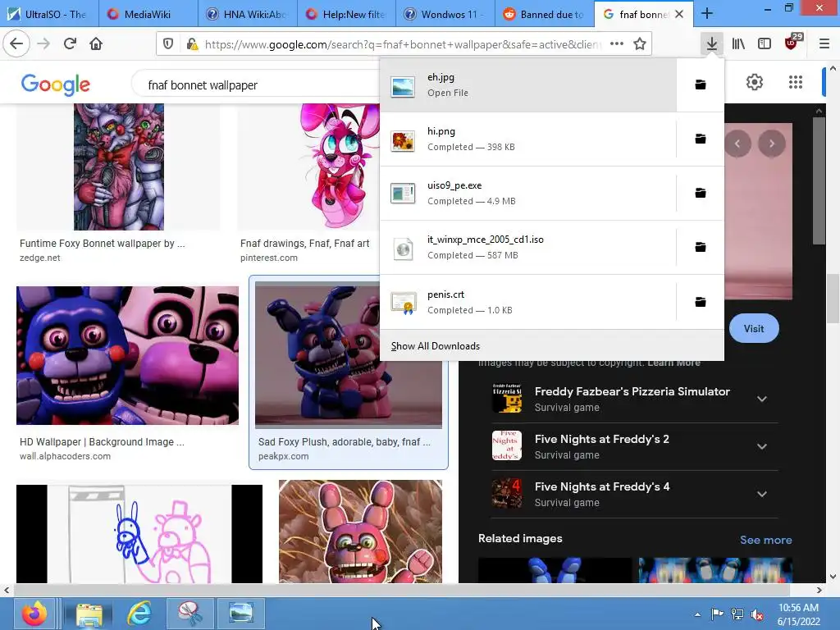Open the Firefox hamburger menu
840x630 pixels.
tap(824, 44)
